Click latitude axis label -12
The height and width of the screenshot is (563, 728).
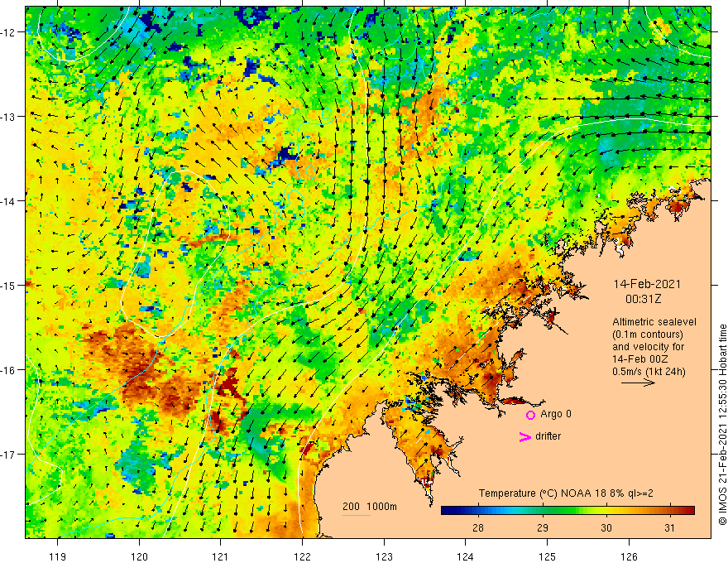pos(8,32)
